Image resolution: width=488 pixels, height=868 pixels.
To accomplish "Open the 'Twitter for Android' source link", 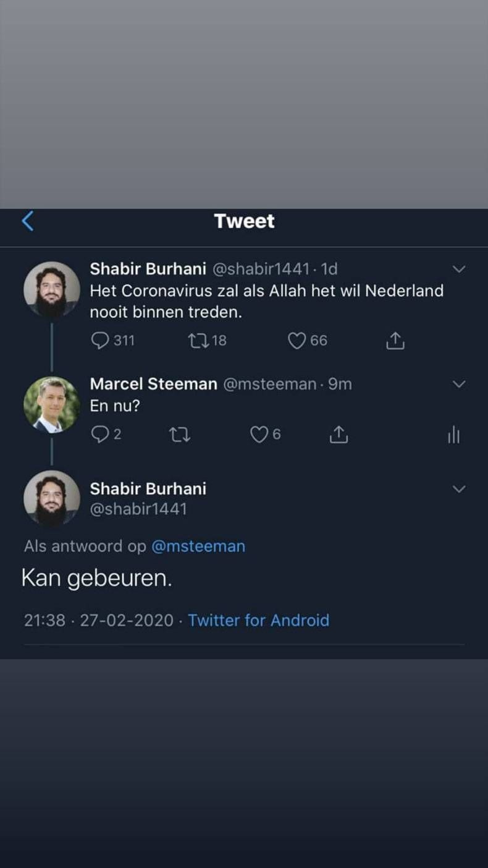I will click(258, 620).
